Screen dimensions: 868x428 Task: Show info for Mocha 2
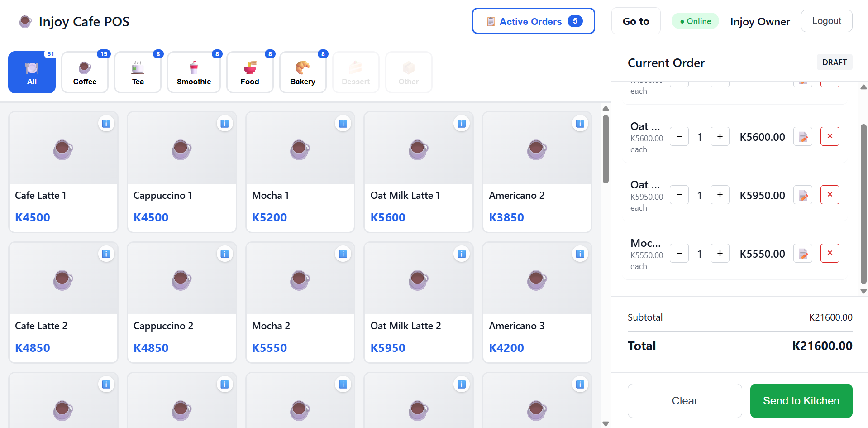pos(343,254)
